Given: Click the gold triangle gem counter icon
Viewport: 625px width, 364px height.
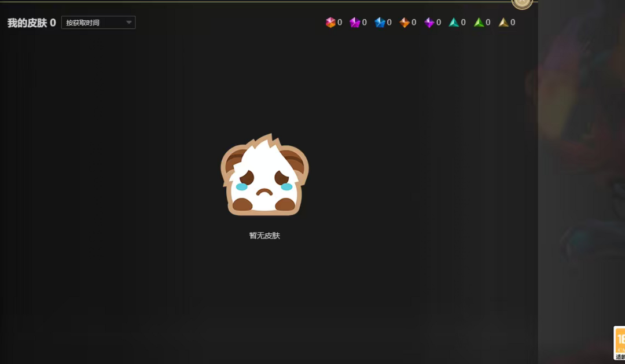Looking at the screenshot, I should point(504,23).
